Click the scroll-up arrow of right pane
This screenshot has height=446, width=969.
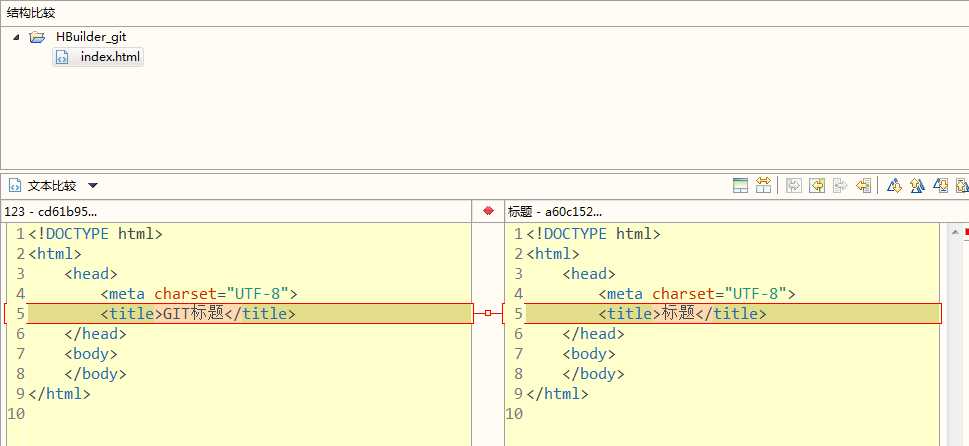click(955, 232)
